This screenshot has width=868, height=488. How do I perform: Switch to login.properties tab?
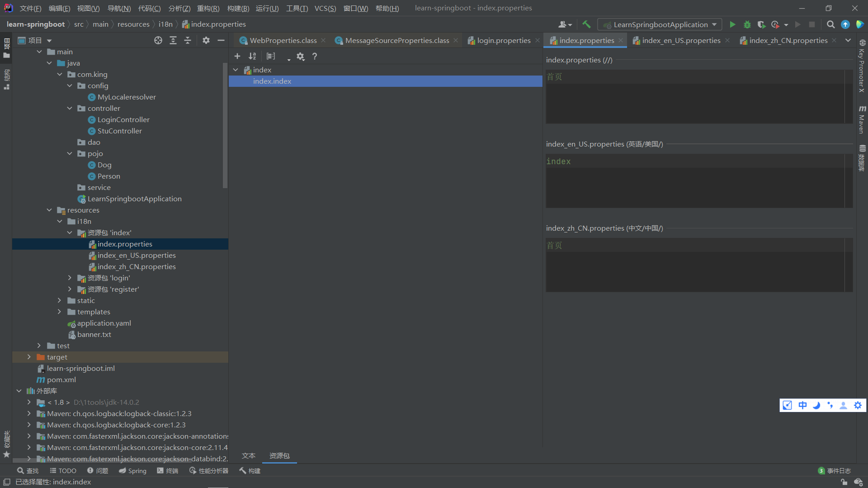click(504, 40)
